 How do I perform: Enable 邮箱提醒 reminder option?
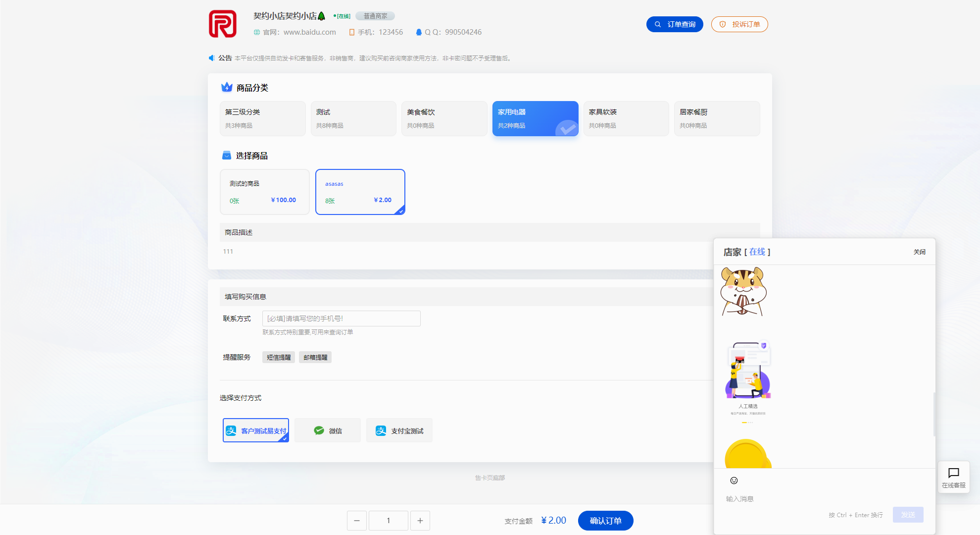click(315, 357)
